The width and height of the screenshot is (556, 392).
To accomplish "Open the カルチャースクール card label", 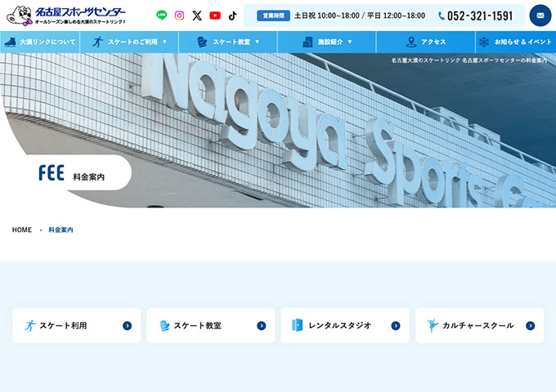I will pyautogui.click(x=478, y=325).
